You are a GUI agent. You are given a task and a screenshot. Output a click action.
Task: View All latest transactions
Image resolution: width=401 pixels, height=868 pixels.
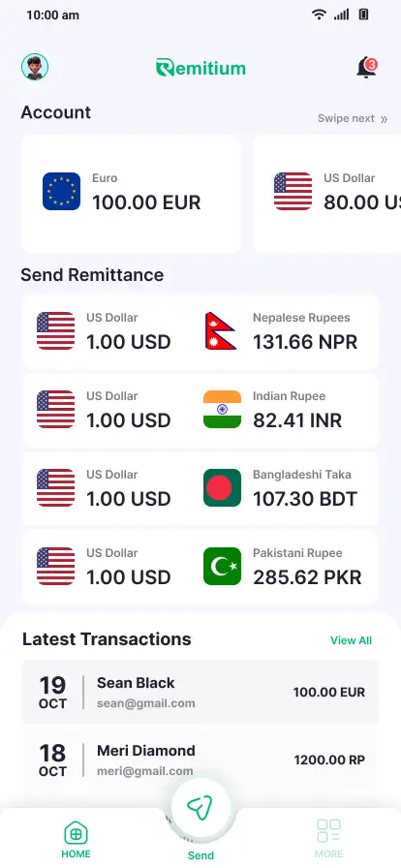[x=352, y=640]
